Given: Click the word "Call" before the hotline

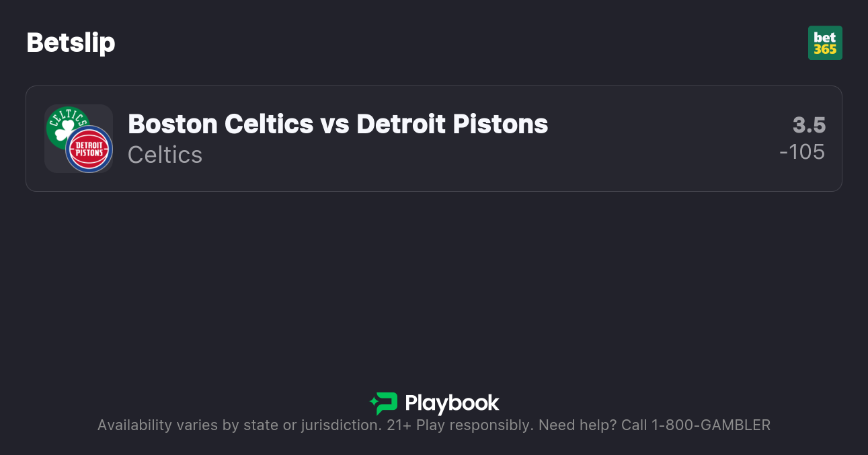Looking at the screenshot, I should 633,425.
